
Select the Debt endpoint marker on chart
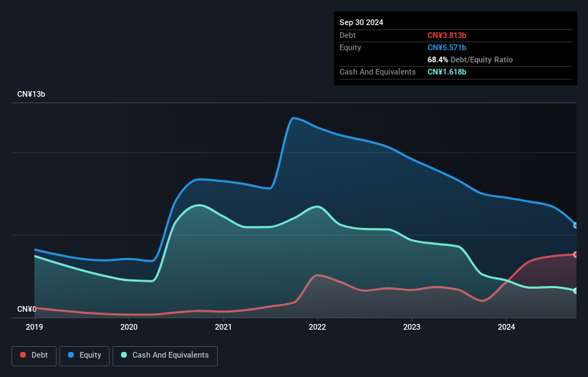[576, 254]
